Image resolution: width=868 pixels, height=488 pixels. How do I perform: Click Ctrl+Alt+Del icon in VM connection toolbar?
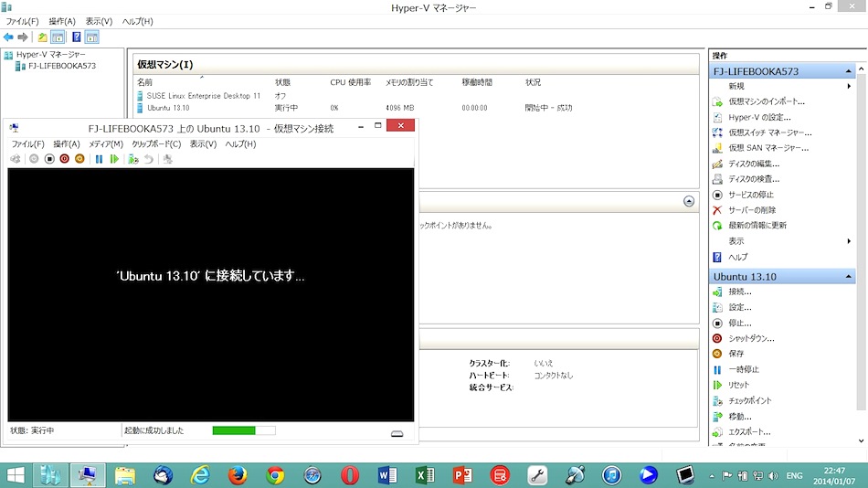pyautogui.click(x=16, y=159)
